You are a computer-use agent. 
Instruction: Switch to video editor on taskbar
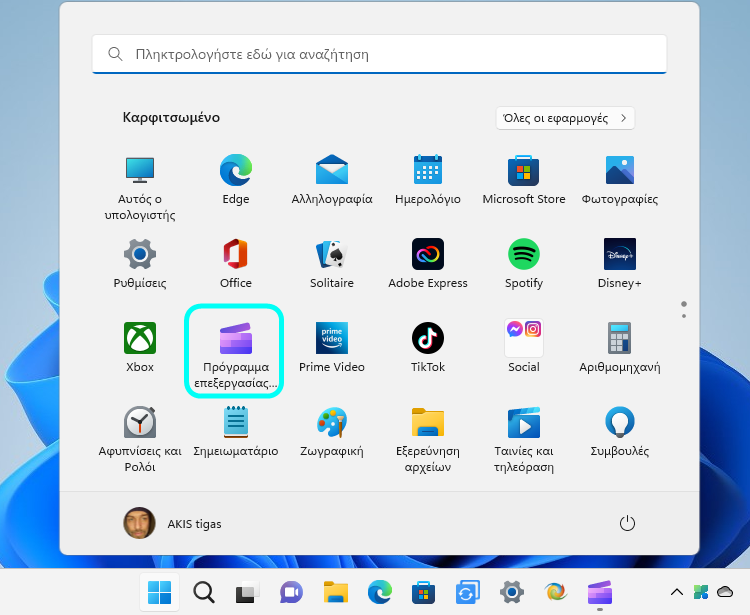point(600,593)
